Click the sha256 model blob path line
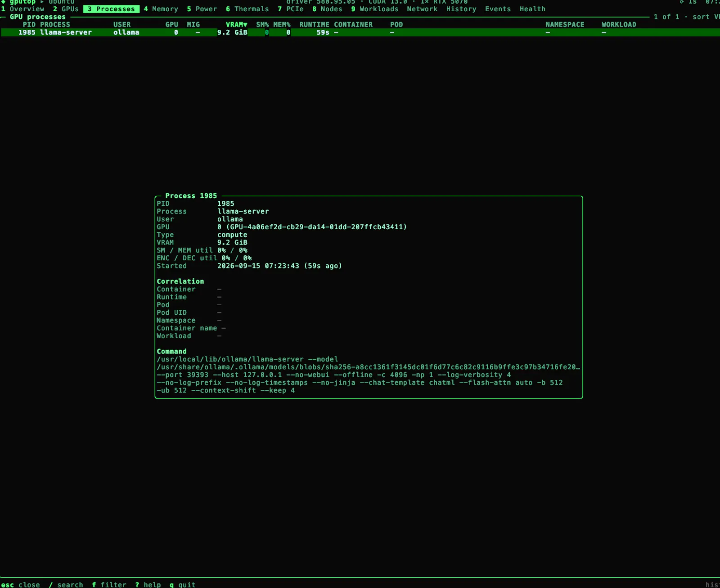720x588 pixels. pos(369,367)
